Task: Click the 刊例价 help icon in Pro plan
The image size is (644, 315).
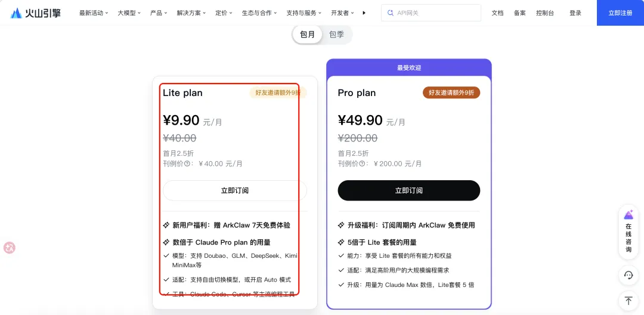Action: [363, 163]
